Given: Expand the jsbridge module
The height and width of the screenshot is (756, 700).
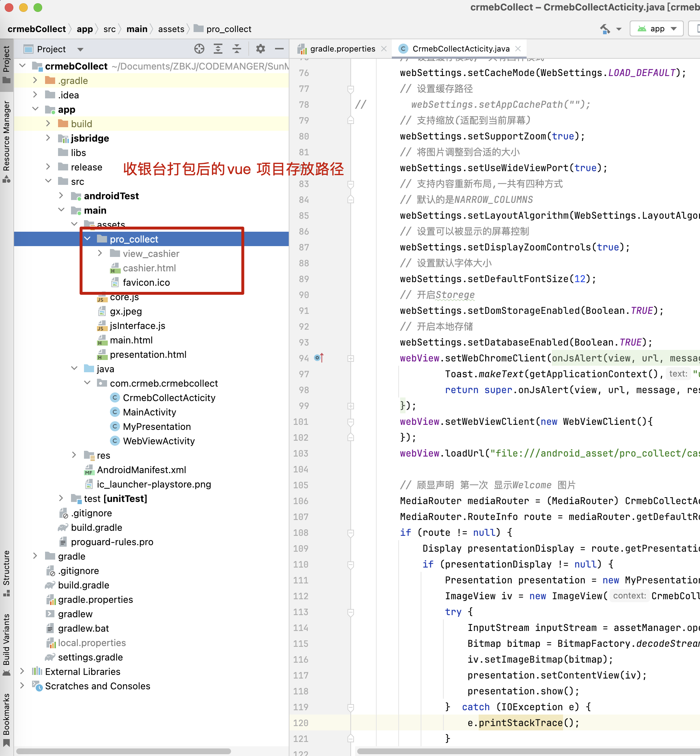Looking at the screenshot, I should click(48, 138).
